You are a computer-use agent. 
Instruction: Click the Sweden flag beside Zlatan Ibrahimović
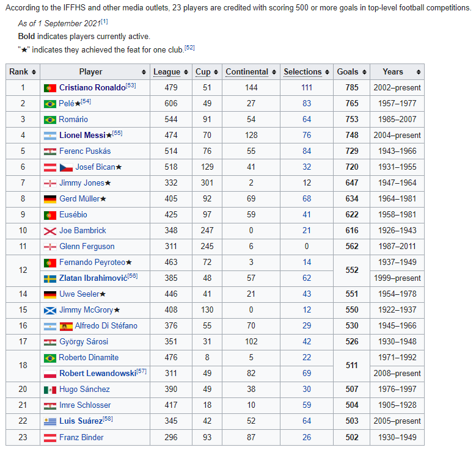tap(49, 278)
